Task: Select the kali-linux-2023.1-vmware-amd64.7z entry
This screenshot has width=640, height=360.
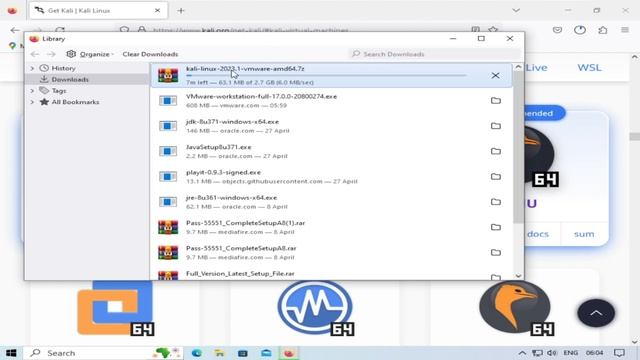Action: click(331, 76)
